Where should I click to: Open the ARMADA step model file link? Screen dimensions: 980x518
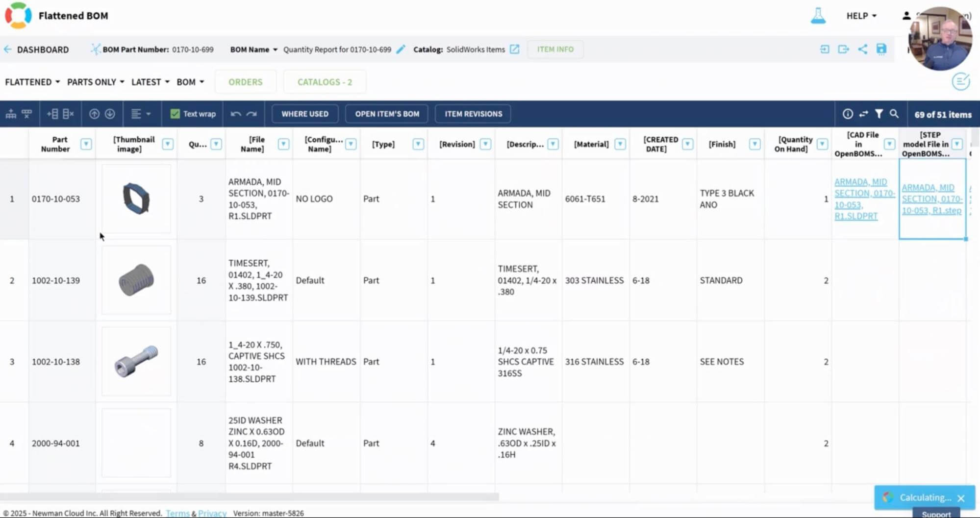pyautogui.click(x=931, y=199)
